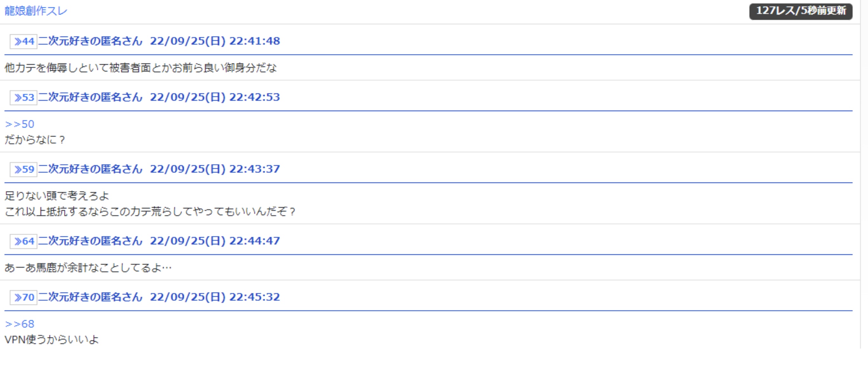Click post number badge 59

[23, 169]
